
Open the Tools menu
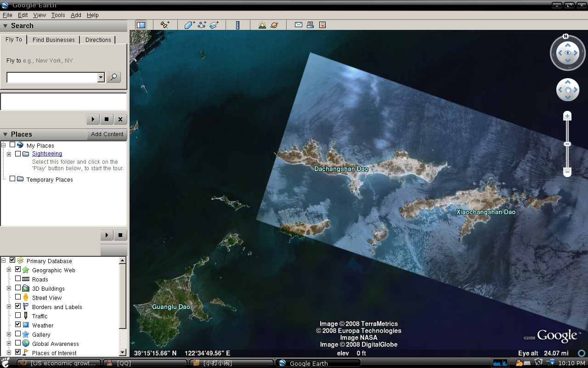tap(58, 15)
